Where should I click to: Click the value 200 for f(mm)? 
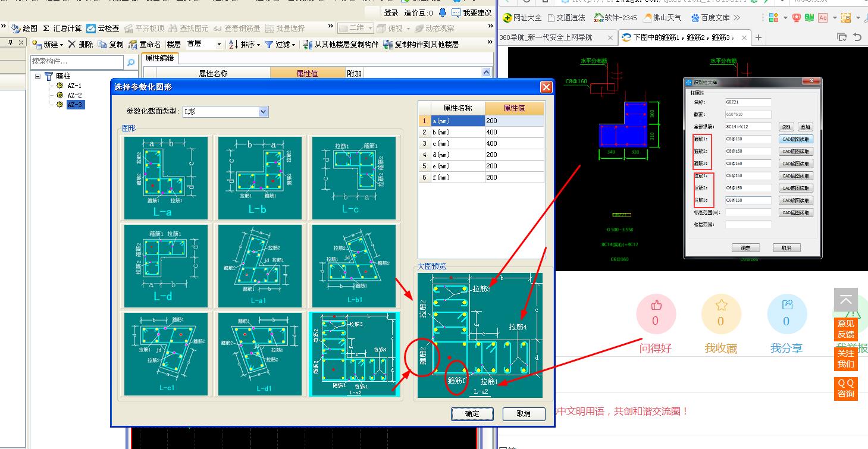[x=514, y=177]
